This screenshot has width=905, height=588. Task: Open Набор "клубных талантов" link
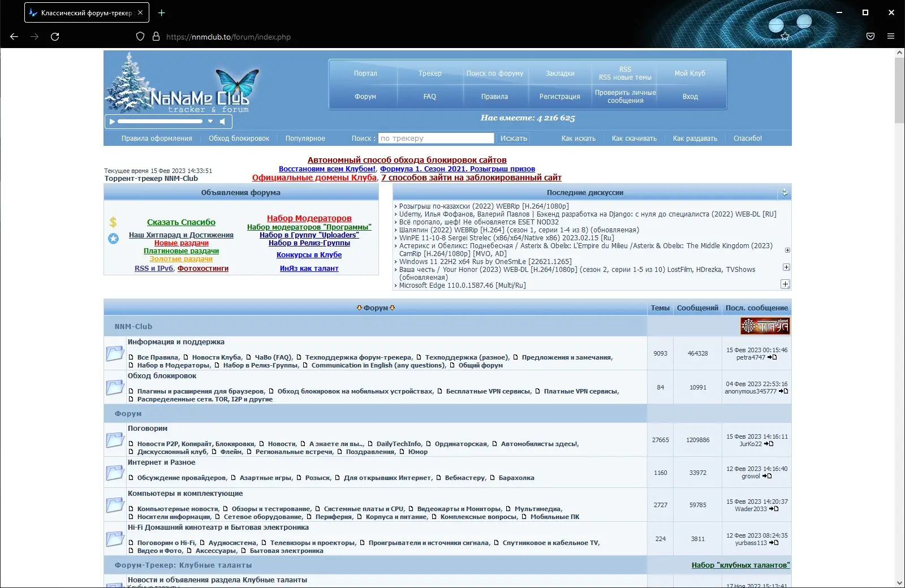pos(740,565)
